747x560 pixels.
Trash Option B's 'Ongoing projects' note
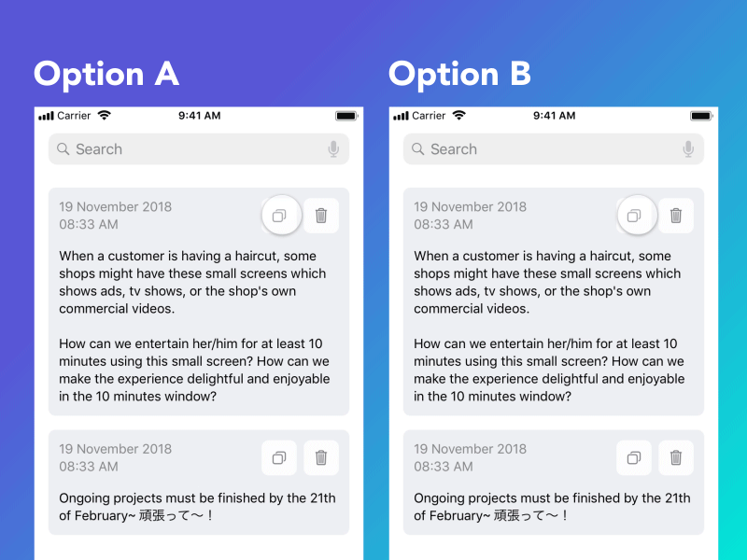coord(676,457)
